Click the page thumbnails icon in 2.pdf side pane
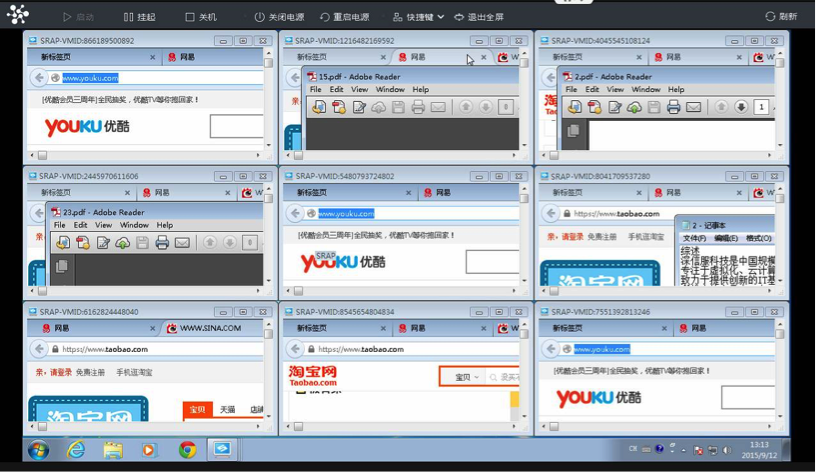 (573, 130)
